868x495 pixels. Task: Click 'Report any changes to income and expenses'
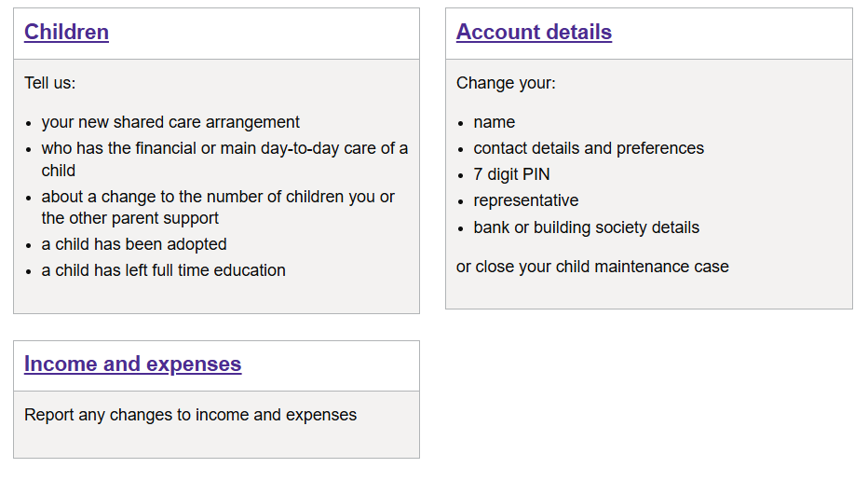point(190,415)
